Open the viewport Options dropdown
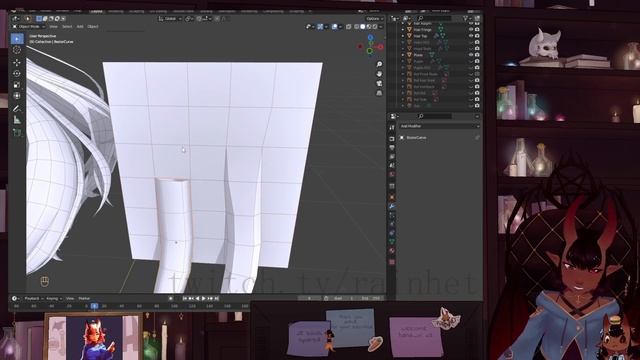Viewport: 640px width, 360px height. pos(374,19)
